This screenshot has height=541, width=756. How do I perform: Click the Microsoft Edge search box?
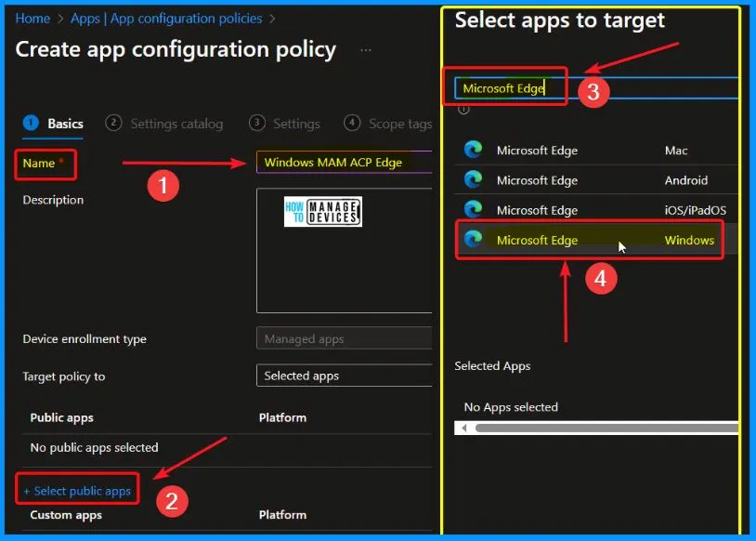click(596, 87)
